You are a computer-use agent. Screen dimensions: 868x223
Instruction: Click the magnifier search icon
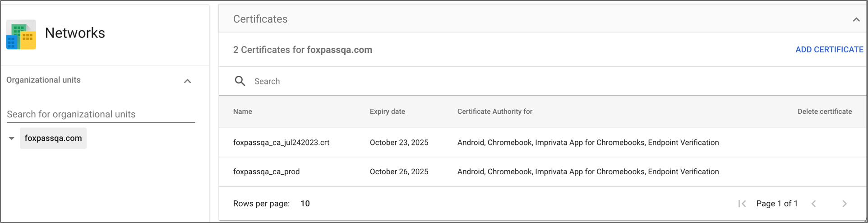coord(240,81)
